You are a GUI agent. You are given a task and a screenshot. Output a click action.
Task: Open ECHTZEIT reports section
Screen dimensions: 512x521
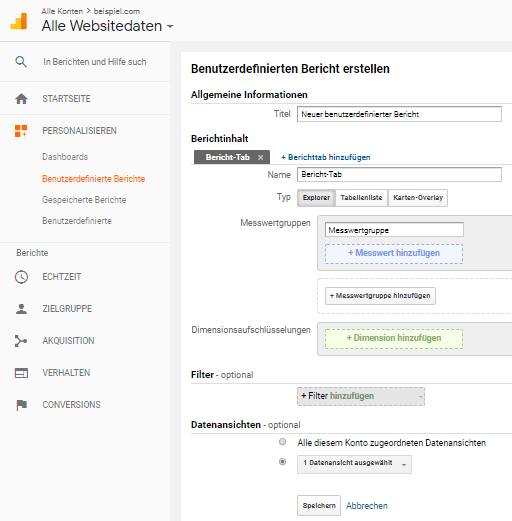(x=62, y=277)
